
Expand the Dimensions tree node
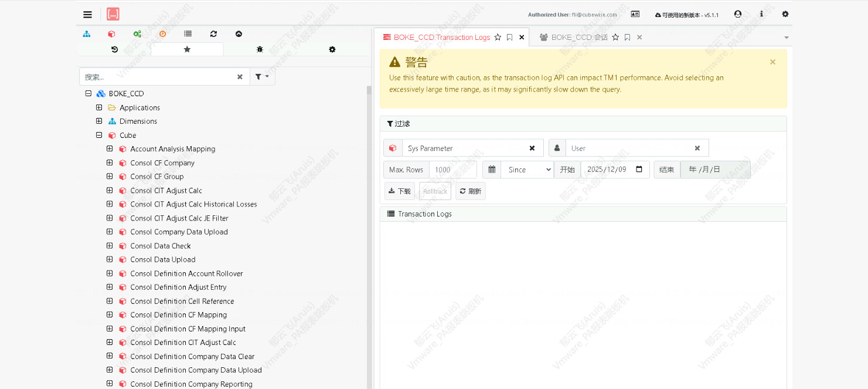99,121
